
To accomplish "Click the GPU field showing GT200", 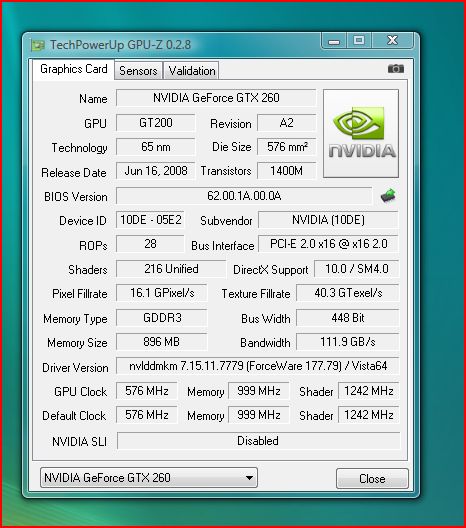I will click(x=156, y=123).
